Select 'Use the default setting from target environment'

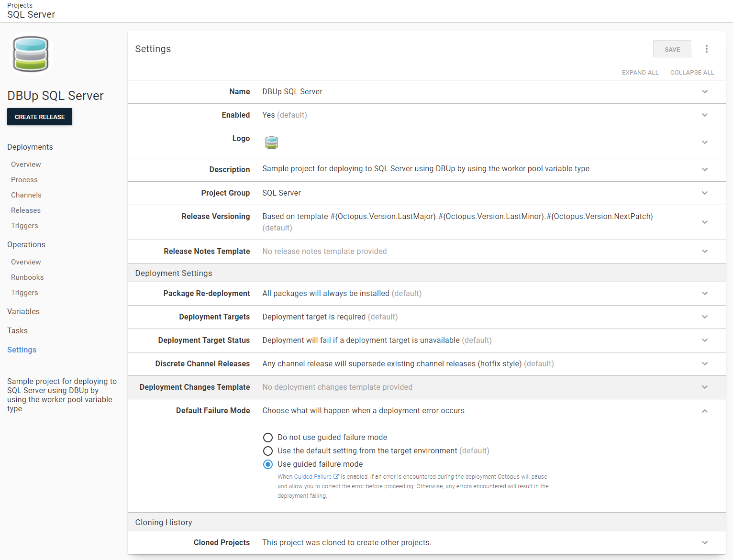pos(268,451)
